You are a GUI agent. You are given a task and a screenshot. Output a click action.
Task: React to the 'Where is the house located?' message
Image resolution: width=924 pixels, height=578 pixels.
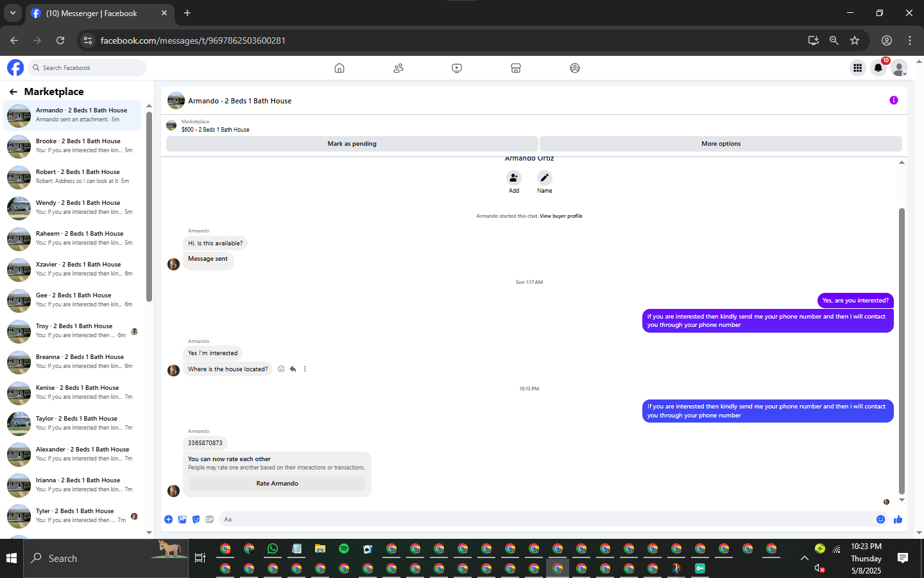281,369
